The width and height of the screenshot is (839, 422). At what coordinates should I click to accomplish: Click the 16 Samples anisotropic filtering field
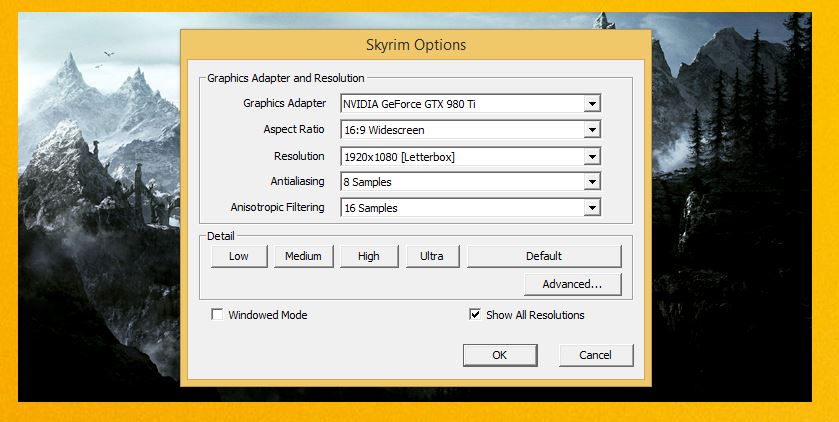(470, 208)
